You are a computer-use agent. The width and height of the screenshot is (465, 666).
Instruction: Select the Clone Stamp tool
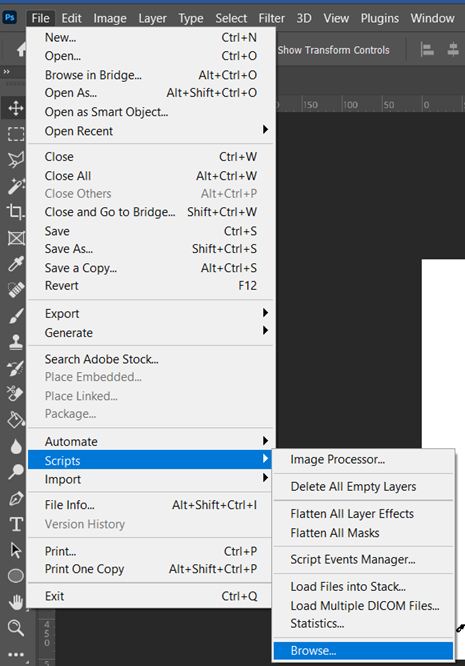click(x=16, y=342)
